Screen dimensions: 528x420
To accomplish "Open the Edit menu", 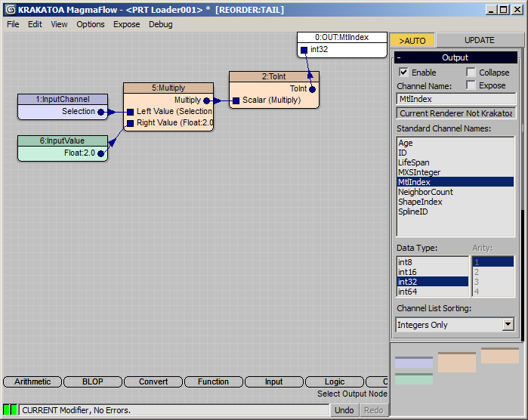I will 35,24.
